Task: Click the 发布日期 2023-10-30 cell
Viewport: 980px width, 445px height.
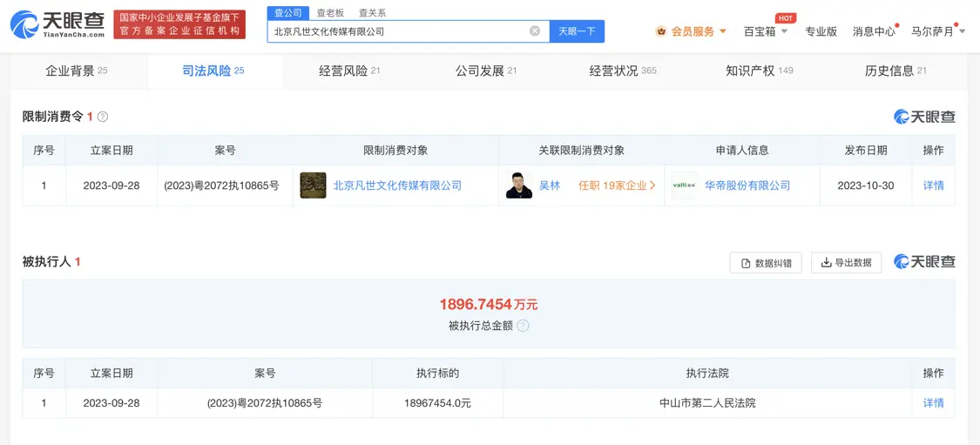Action: (x=866, y=185)
